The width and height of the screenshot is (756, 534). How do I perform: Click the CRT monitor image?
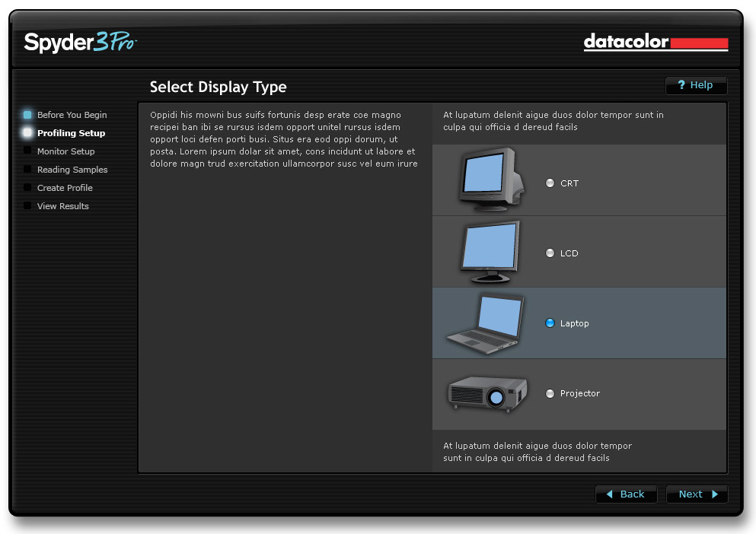click(491, 180)
